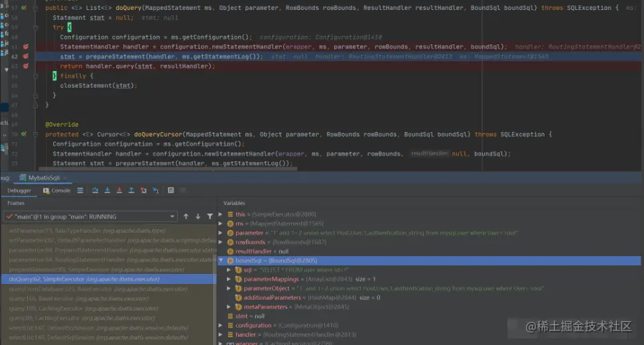Expand the 'configuration' variable node
The width and height of the screenshot is (644, 345).
pos(221,325)
